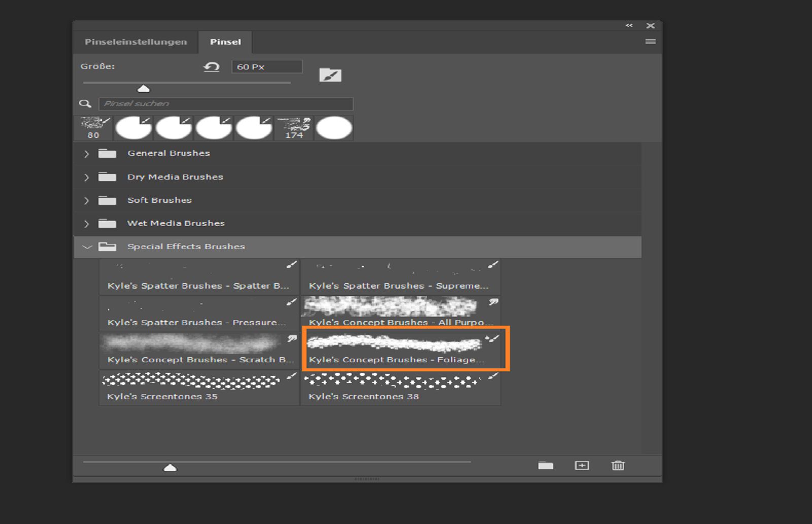This screenshot has height=524, width=812.
Task: Choose Kyle's Spatter Brushes - Supreme... brush
Action: pyautogui.click(x=400, y=277)
